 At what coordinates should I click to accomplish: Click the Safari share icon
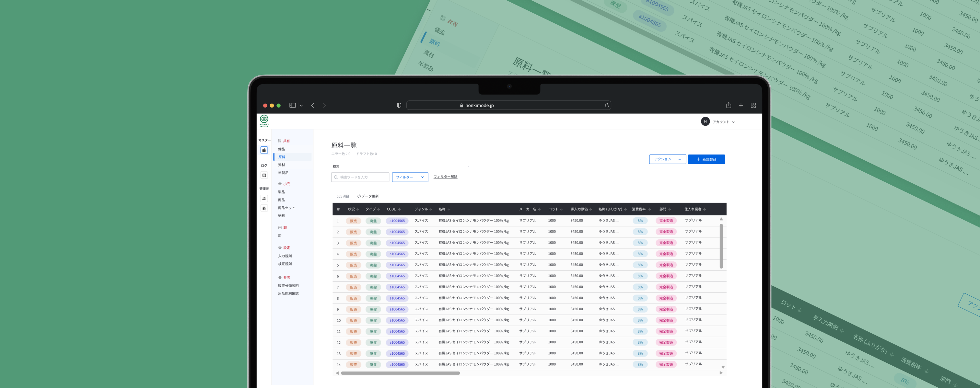(x=729, y=105)
